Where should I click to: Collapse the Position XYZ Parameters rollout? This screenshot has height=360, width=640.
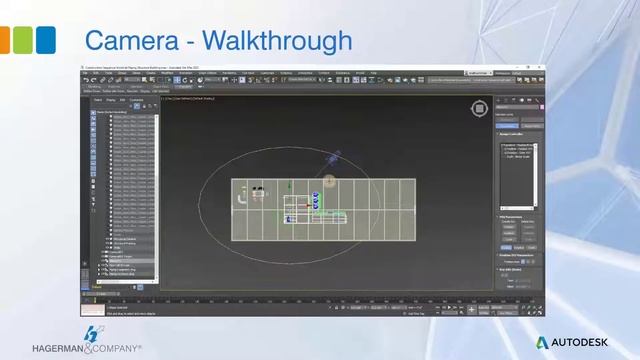click(x=515, y=255)
